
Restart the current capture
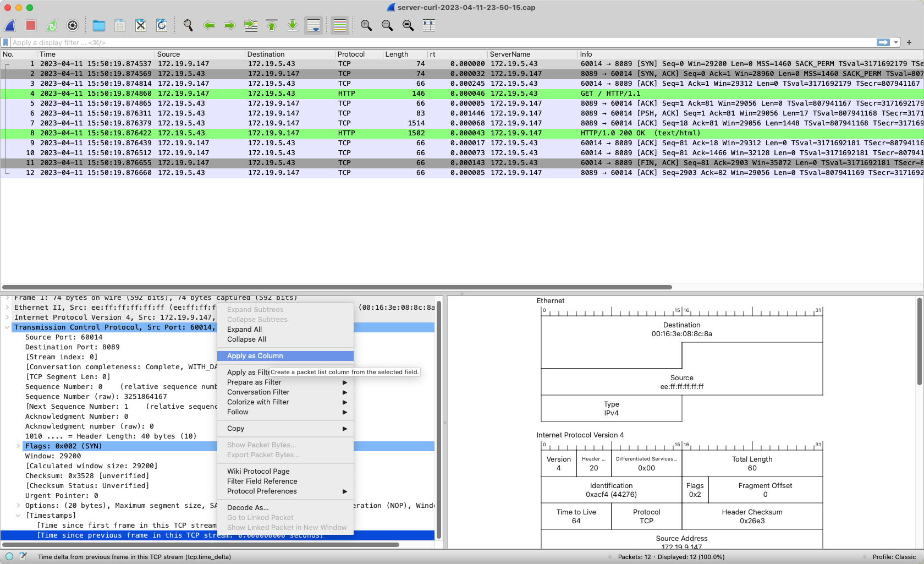(x=52, y=25)
